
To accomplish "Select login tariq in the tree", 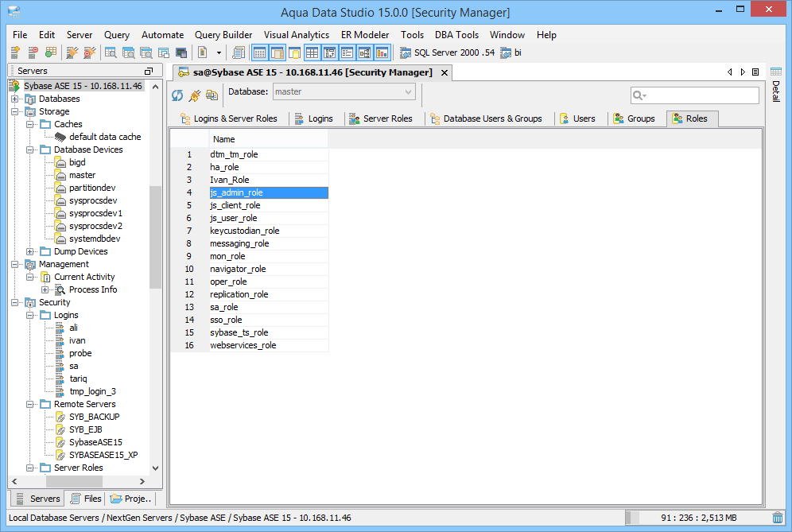I will point(78,379).
